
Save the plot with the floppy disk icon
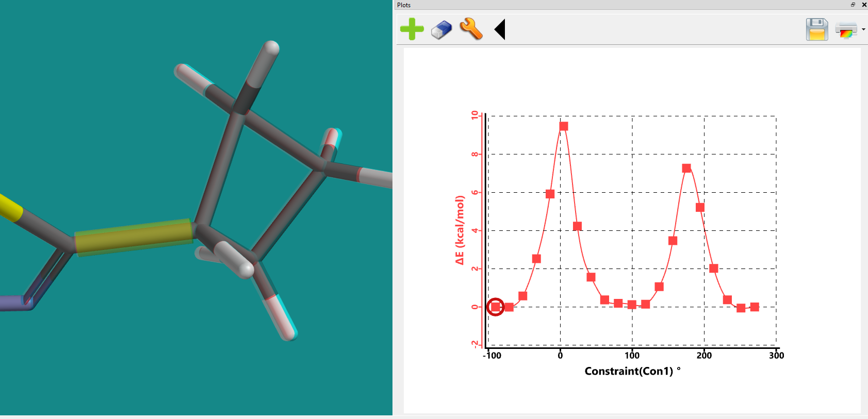(817, 29)
